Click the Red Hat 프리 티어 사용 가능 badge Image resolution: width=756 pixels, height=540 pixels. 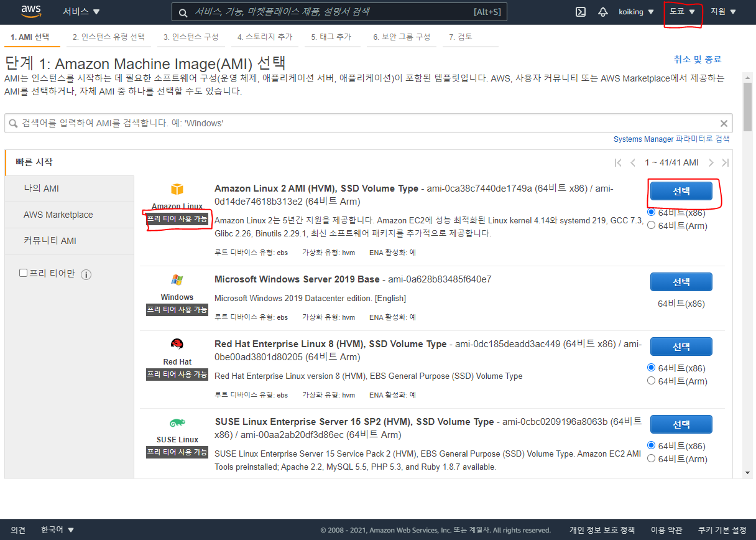pos(177,375)
